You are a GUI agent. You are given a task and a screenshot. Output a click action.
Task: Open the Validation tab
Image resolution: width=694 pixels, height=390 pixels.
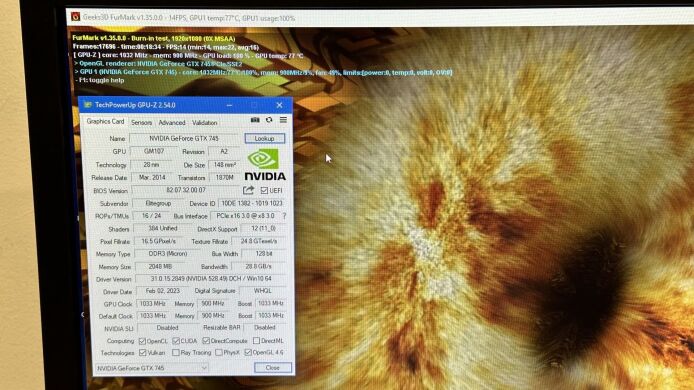tap(204, 123)
